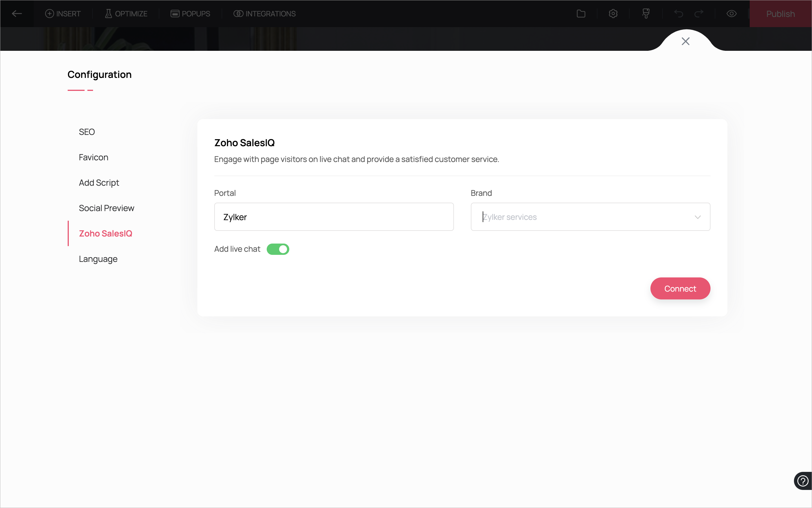Click the Portal input field
Screen dimensions: 812x508
pos(334,217)
